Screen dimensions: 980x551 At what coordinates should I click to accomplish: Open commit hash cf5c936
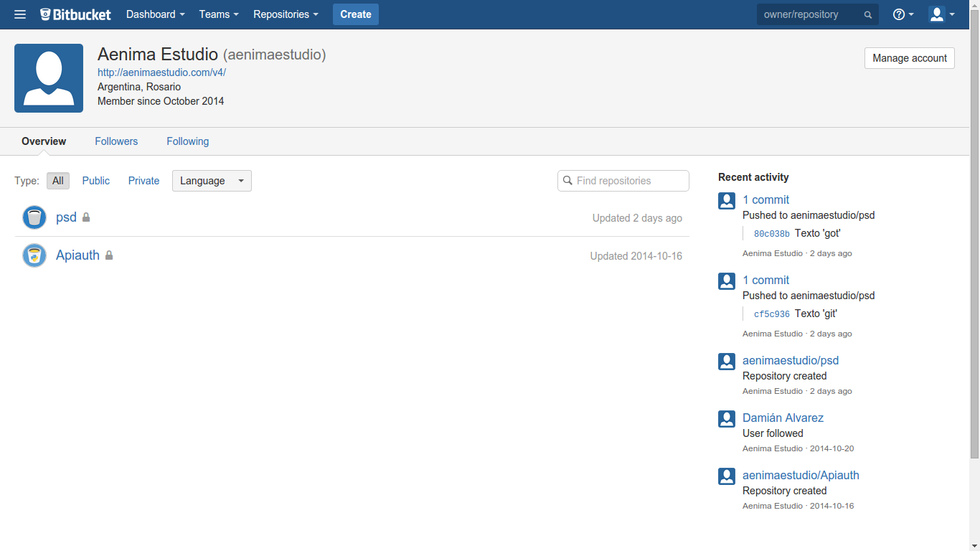point(772,314)
